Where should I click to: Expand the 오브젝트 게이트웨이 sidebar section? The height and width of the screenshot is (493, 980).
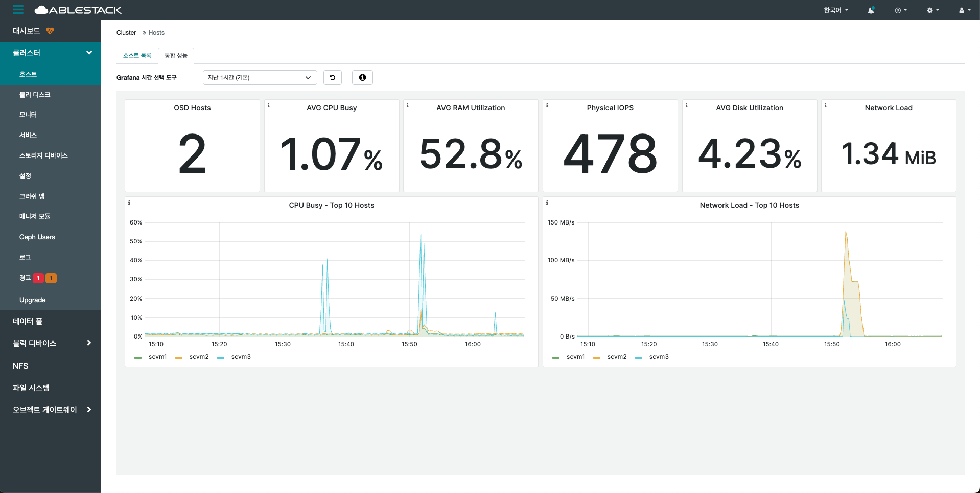tap(51, 410)
